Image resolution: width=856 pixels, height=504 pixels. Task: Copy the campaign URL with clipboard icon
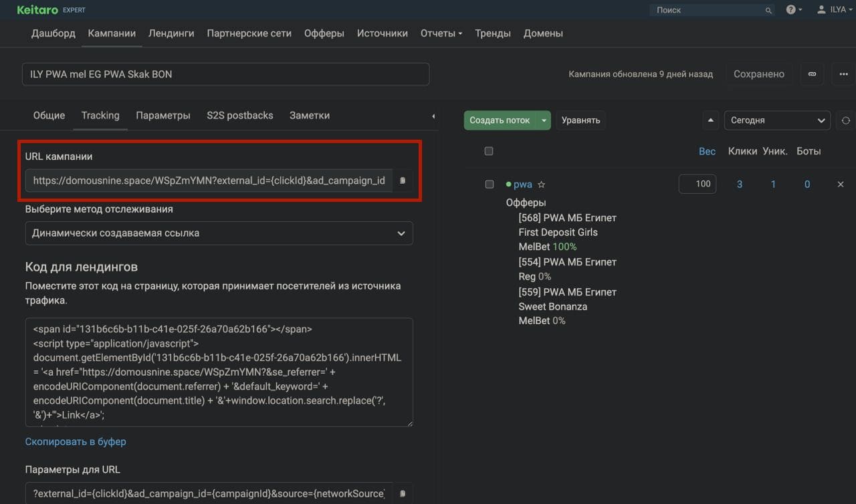(403, 180)
